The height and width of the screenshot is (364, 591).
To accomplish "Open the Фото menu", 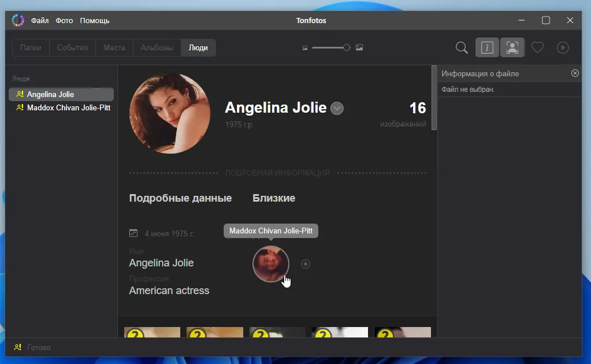I will 64,21.
